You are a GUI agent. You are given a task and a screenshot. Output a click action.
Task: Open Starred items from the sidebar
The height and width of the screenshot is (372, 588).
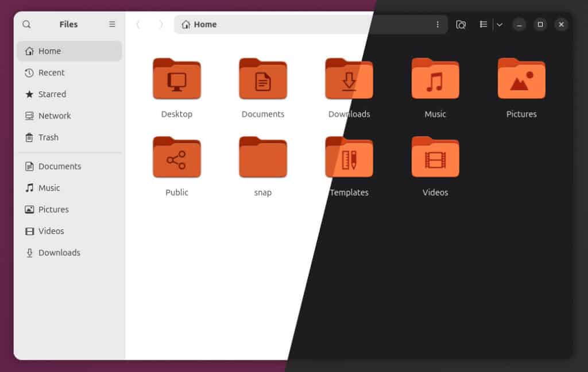click(x=52, y=94)
